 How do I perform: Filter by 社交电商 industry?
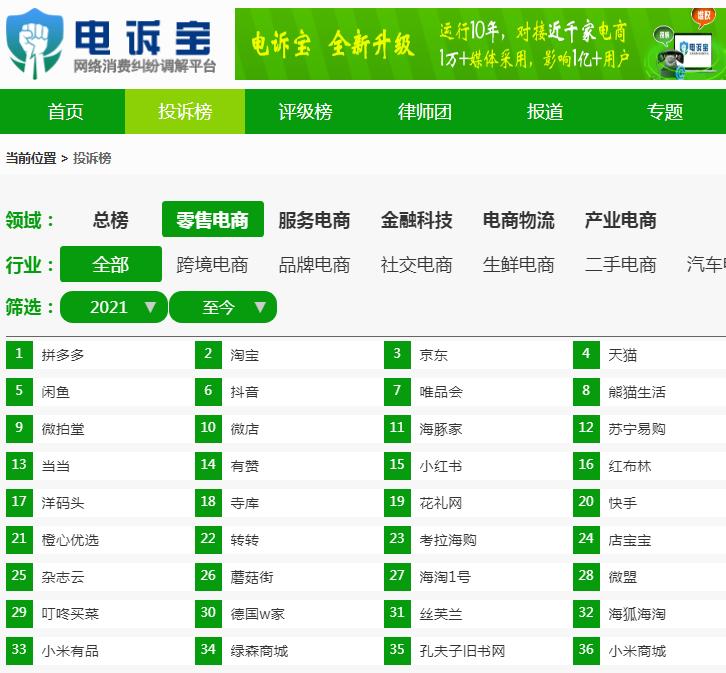416,265
